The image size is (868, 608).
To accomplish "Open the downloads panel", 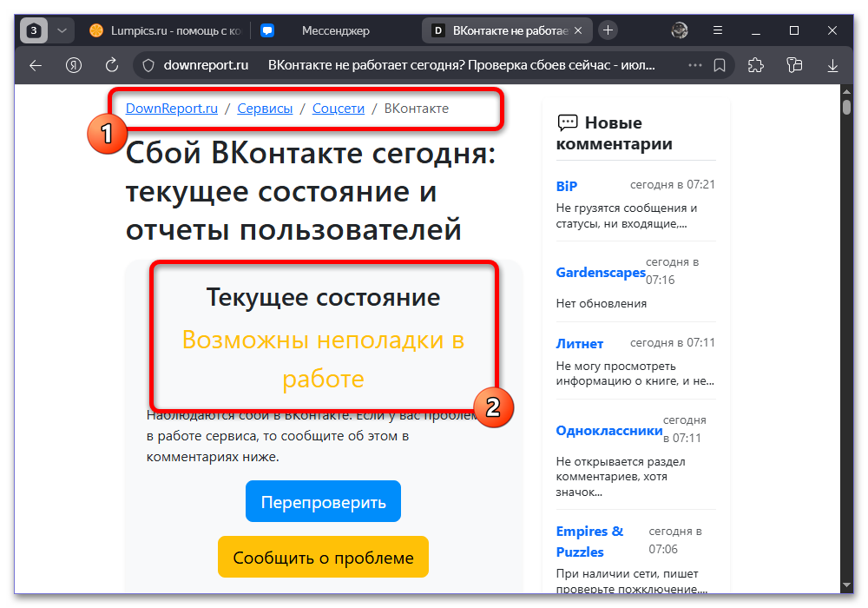I will tap(832, 66).
